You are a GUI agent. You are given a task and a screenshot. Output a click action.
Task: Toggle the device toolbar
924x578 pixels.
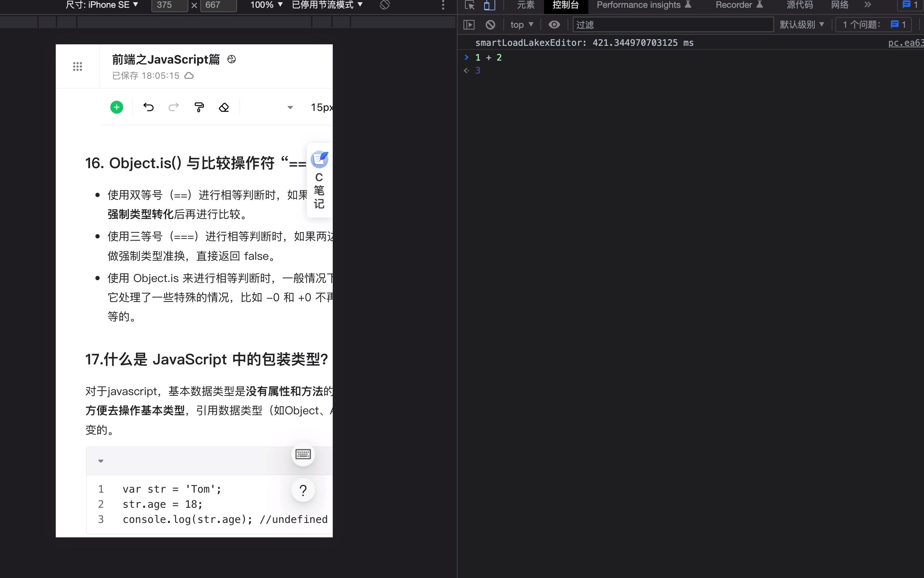(x=489, y=5)
